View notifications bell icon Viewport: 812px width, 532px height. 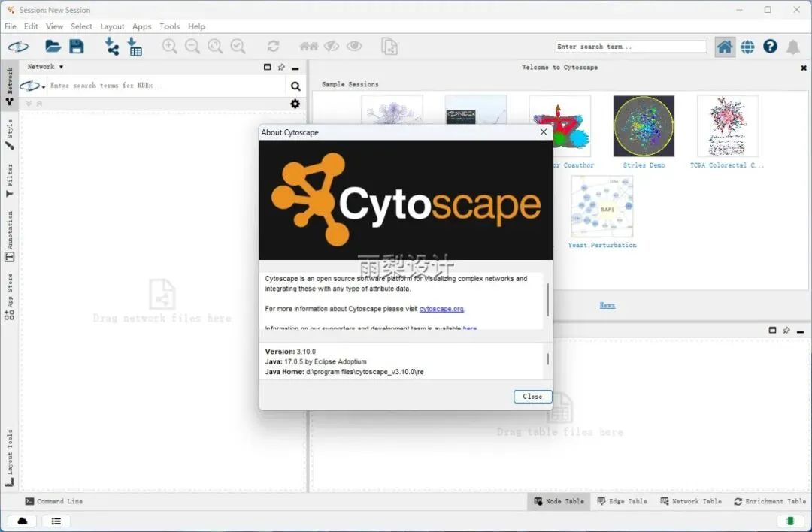pos(793,47)
